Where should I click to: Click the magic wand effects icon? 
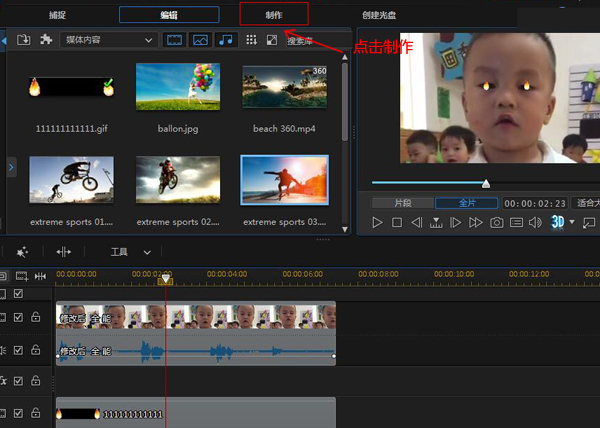(22, 252)
